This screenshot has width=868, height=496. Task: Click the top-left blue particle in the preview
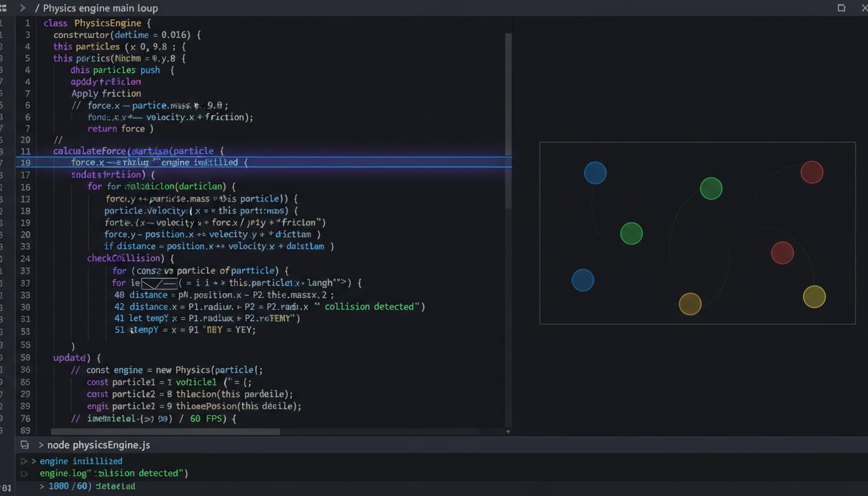pyautogui.click(x=595, y=173)
